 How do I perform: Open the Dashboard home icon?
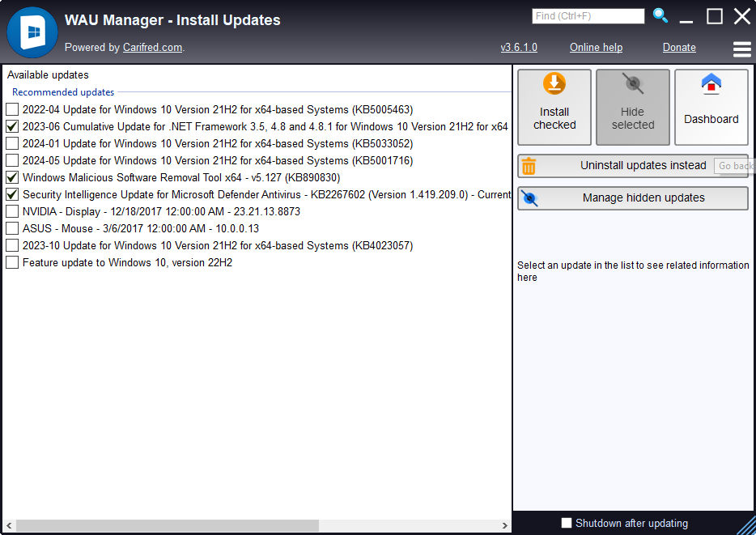711,84
